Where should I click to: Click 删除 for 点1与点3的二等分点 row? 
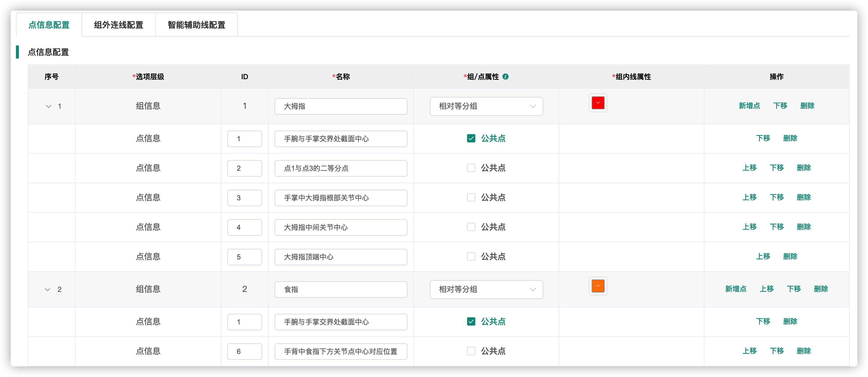(x=804, y=168)
